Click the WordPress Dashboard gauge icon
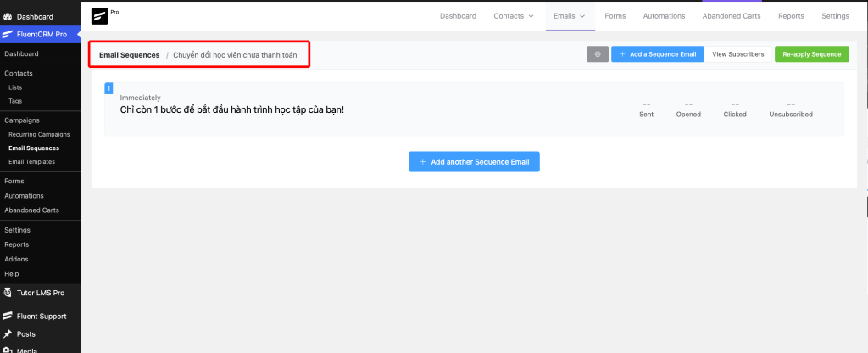 coord(8,16)
